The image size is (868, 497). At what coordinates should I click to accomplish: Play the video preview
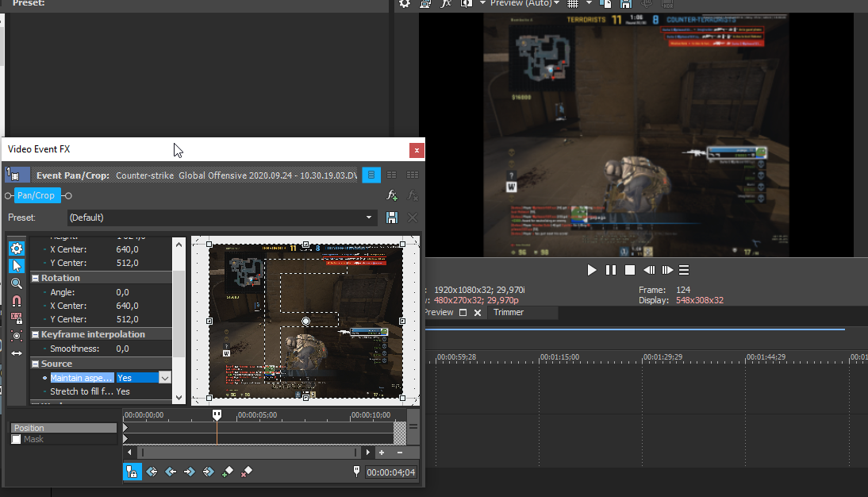592,270
